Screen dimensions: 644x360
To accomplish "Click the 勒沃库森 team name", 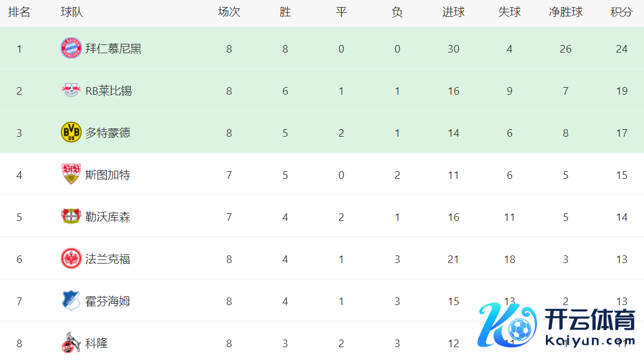I will [x=108, y=217].
